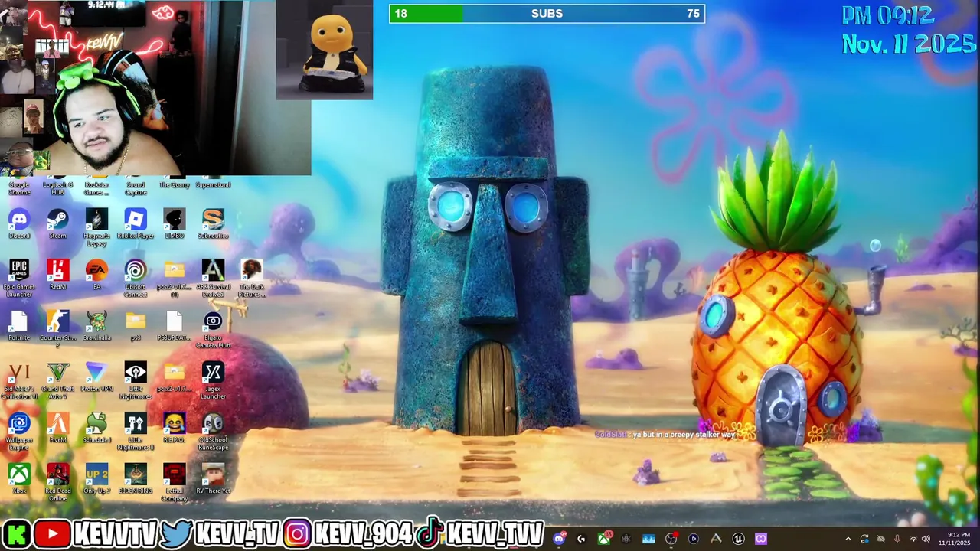Launch Elgato Camera Hub shortcut
This screenshot has width=980, height=551.
click(x=213, y=329)
